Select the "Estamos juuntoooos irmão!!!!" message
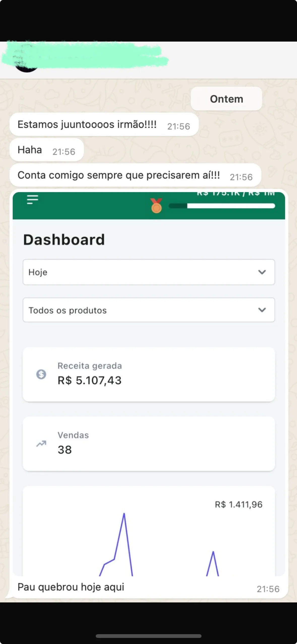Viewport: 297px width, 644px height. (87, 124)
